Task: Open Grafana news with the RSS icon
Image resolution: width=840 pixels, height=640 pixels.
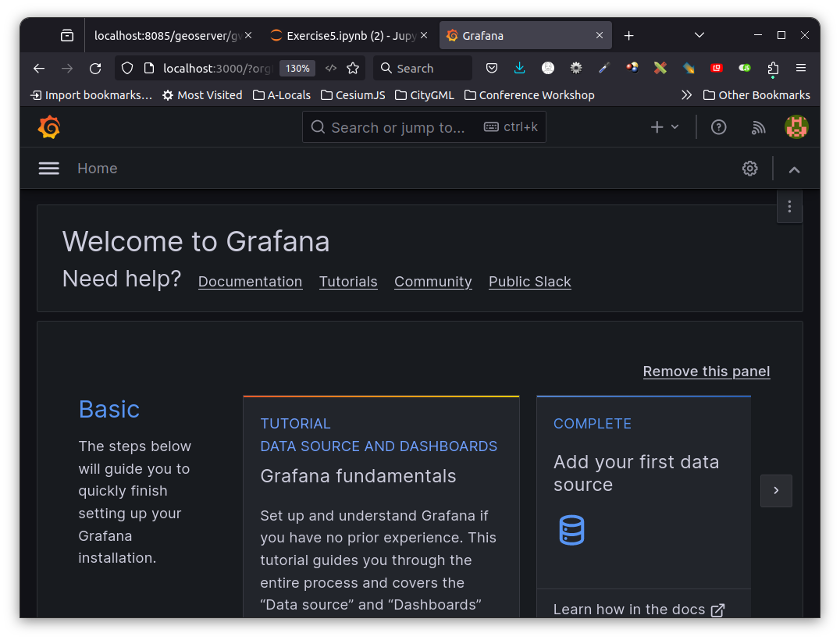Action: point(758,126)
